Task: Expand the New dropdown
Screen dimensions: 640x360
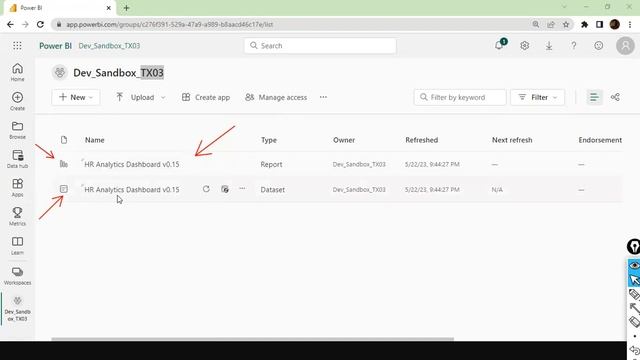Action: tap(76, 97)
